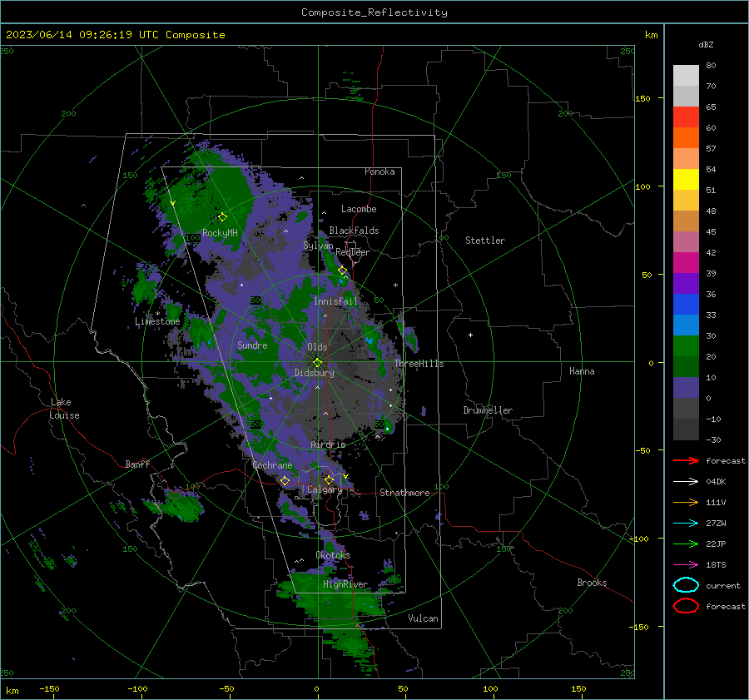Click the Stettler town label
This screenshot has height=700, width=749.
click(x=485, y=241)
